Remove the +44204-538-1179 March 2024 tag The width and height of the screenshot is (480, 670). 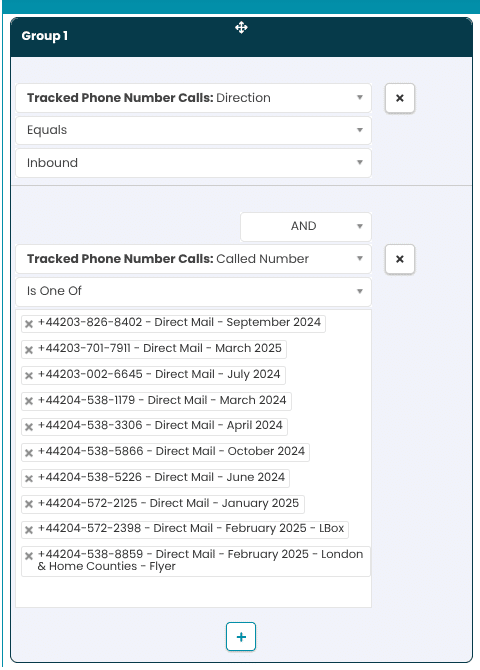coord(29,401)
